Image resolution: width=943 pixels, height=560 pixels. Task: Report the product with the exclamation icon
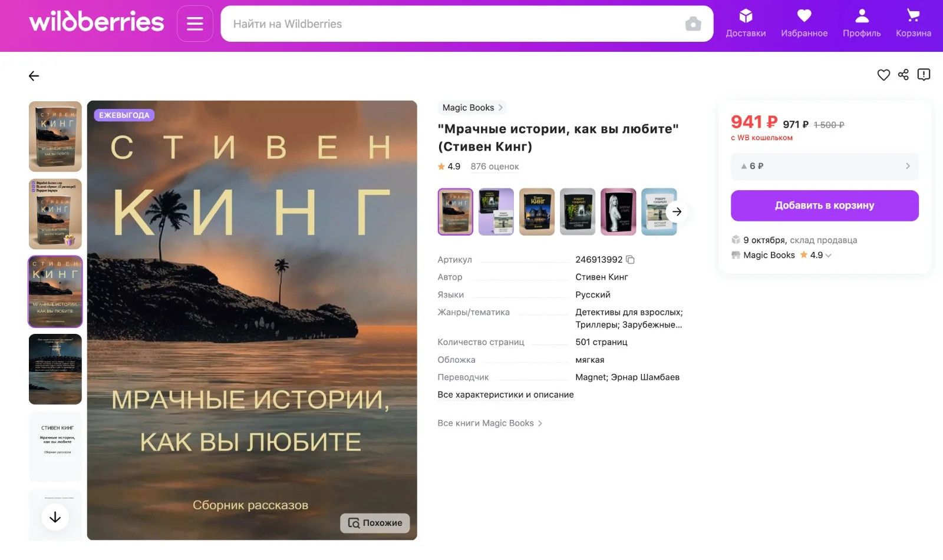tap(924, 74)
